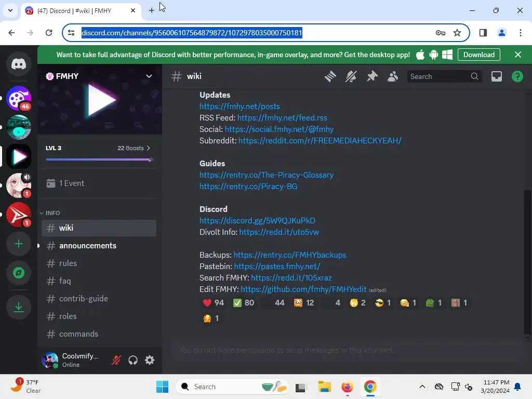Open Chrome side panel icon
The image size is (532, 399).
(483, 33)
